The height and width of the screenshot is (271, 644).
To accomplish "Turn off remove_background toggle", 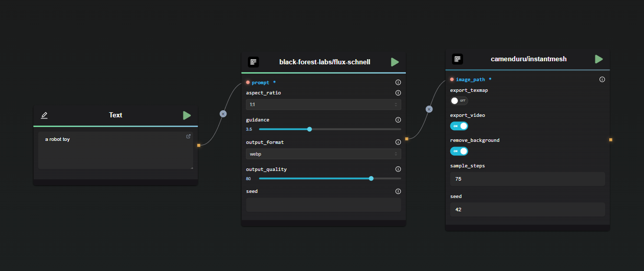I will coord(459,151).
